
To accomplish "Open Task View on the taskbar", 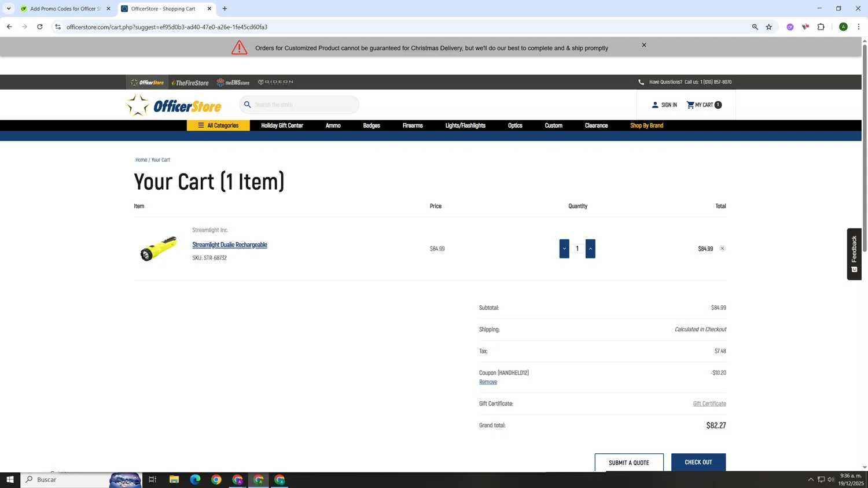I will coord(153,479).
